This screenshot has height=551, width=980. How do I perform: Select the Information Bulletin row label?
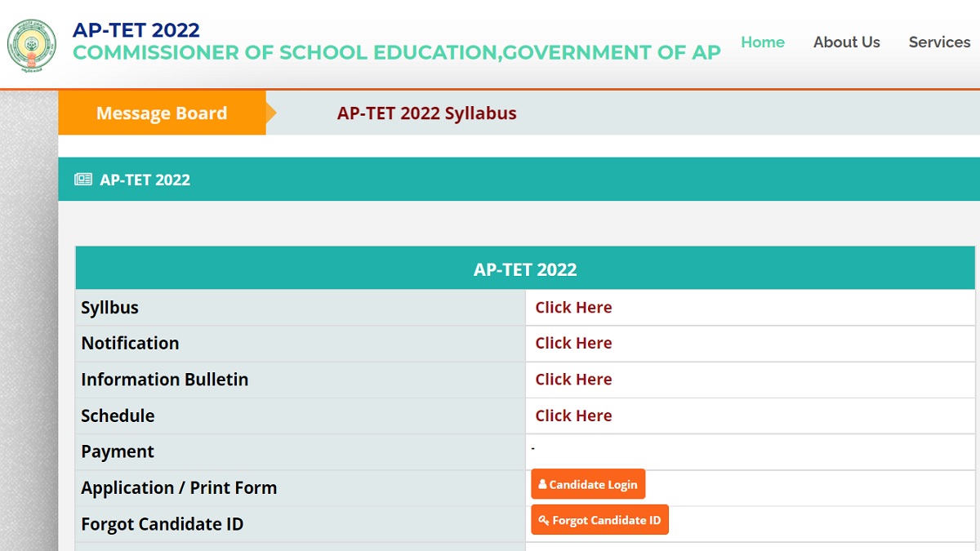[165, 380]
